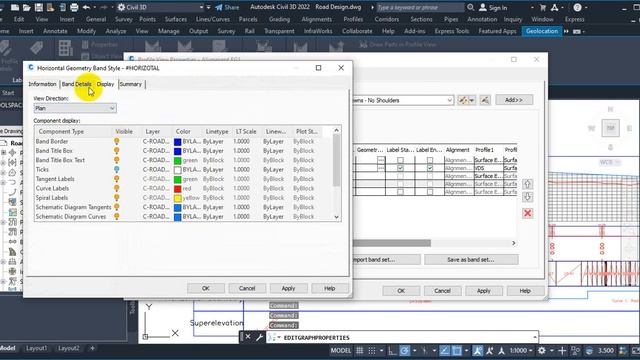The height and width of the screenshot is (360, 640).
Task: Click the wrench customize icon on command line
Action: tap(259, 337)
